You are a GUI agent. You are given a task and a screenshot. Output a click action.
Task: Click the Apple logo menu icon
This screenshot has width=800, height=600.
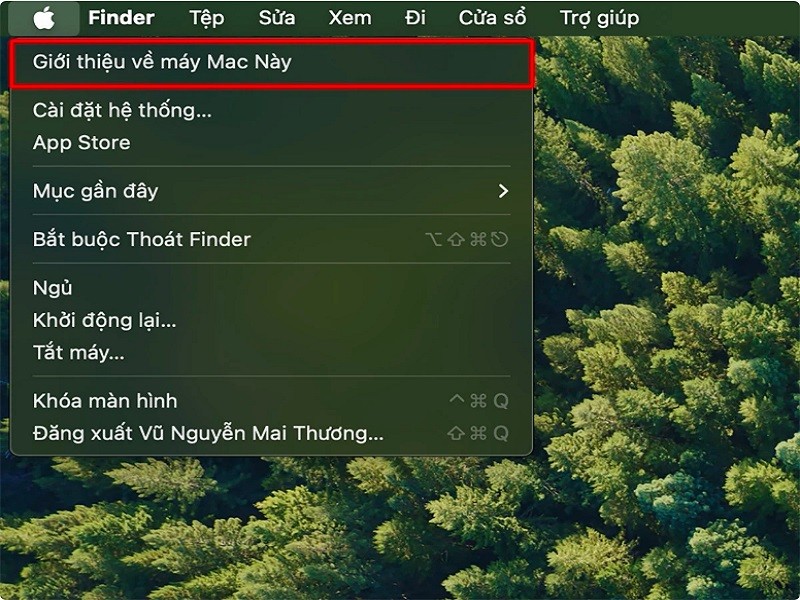(44, 18)
